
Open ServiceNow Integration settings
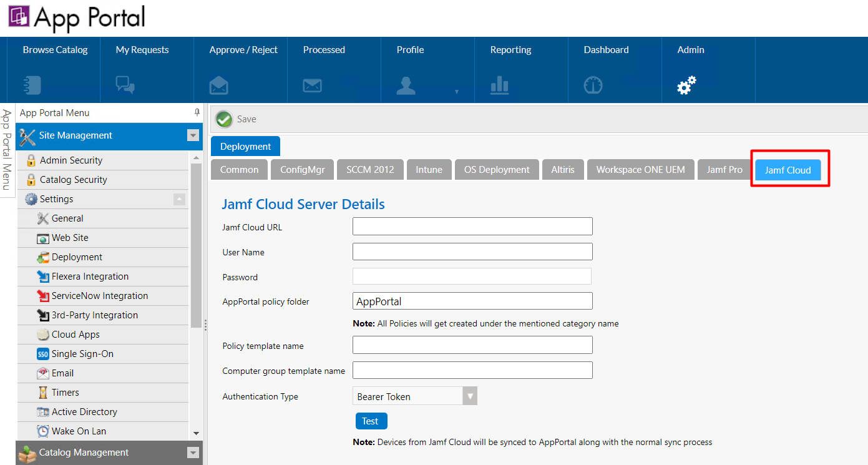(x=100, y=296)
